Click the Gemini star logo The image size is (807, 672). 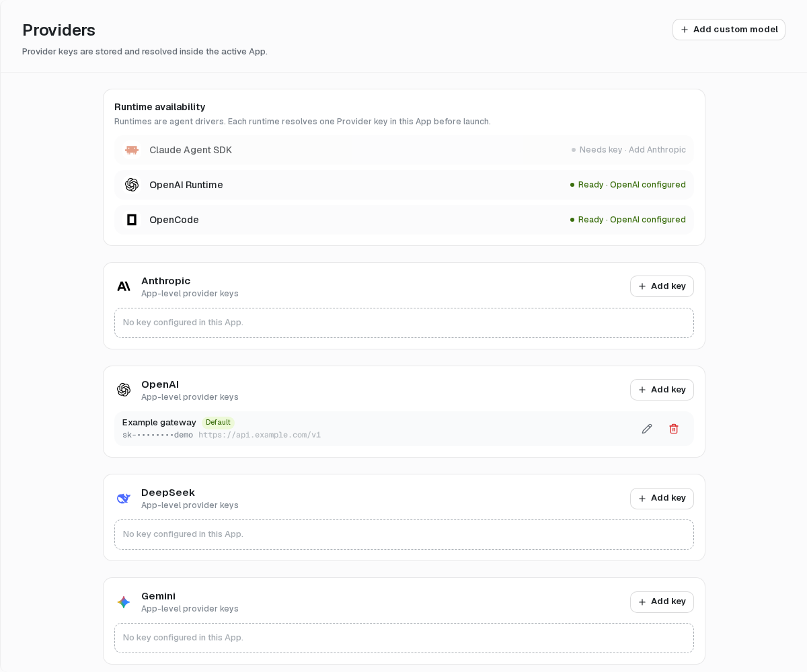coord(124,602)
